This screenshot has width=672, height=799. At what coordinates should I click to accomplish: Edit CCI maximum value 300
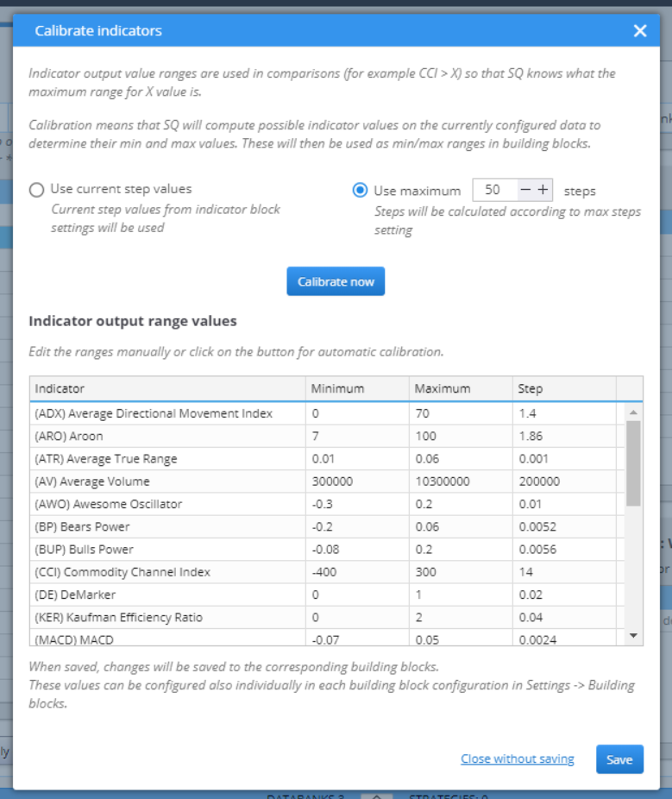pyautogui.click(x=461, y=572)
